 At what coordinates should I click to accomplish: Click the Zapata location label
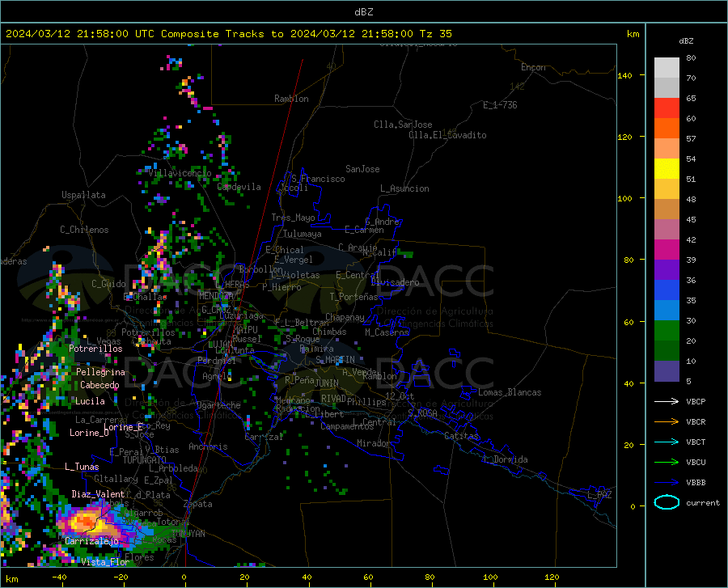click(x=198, y=504)
